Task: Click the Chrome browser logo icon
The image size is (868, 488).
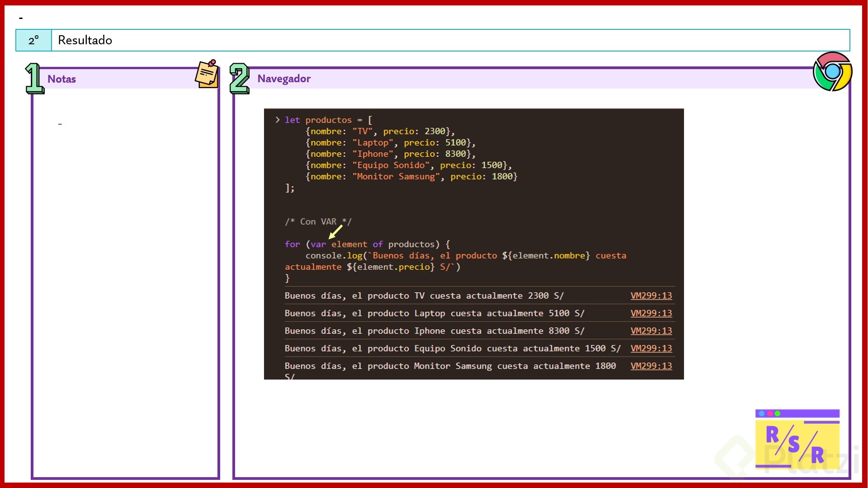Action: coord(832,71)
